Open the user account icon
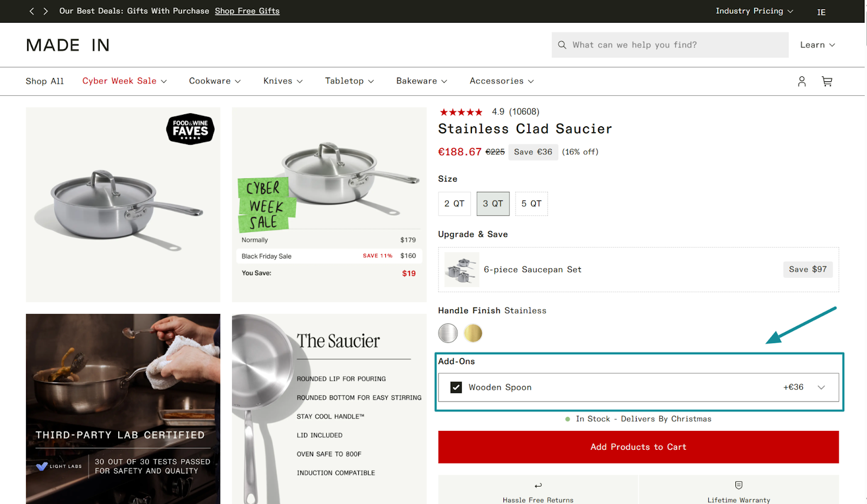The image size is (867, 504). point(801,81)
